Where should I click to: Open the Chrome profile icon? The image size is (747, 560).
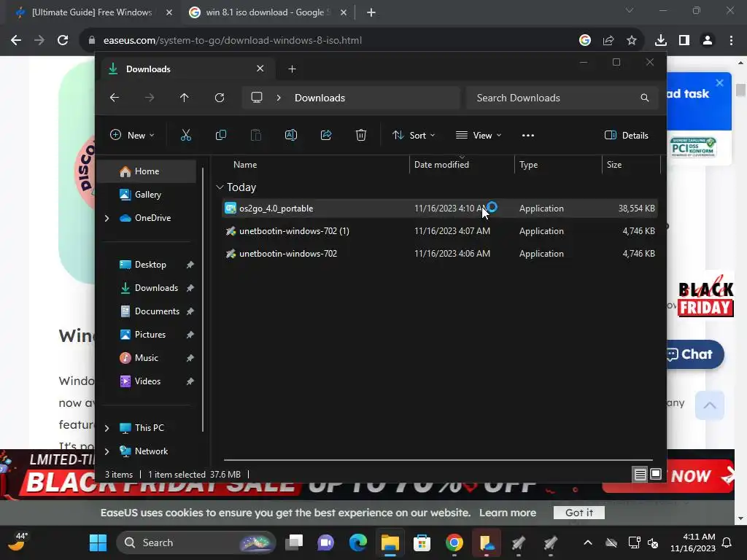coord(708,41)
